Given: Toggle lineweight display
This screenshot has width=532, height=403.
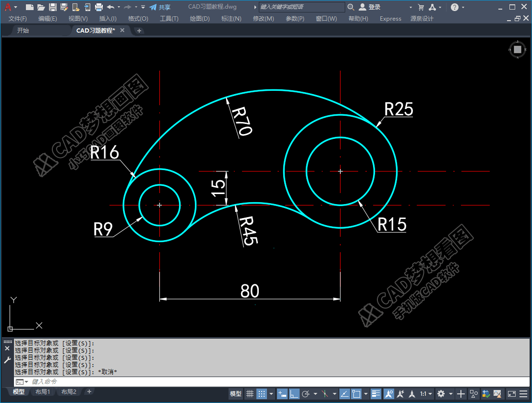Looking at the screenshot, I should click(375, 394).
